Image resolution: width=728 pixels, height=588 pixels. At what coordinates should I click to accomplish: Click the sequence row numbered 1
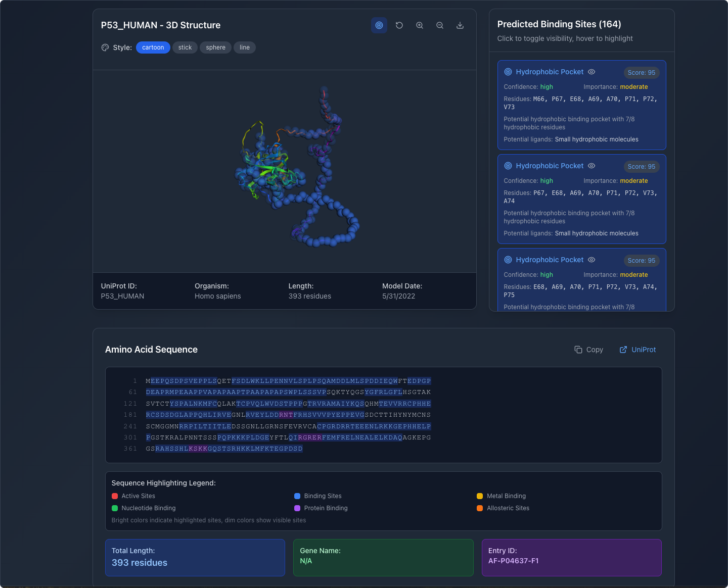point(288,381)
